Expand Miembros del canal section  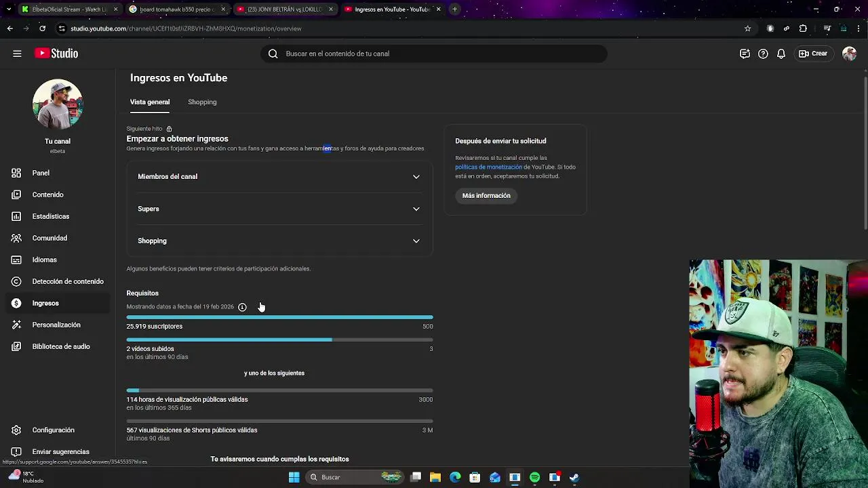279,176
